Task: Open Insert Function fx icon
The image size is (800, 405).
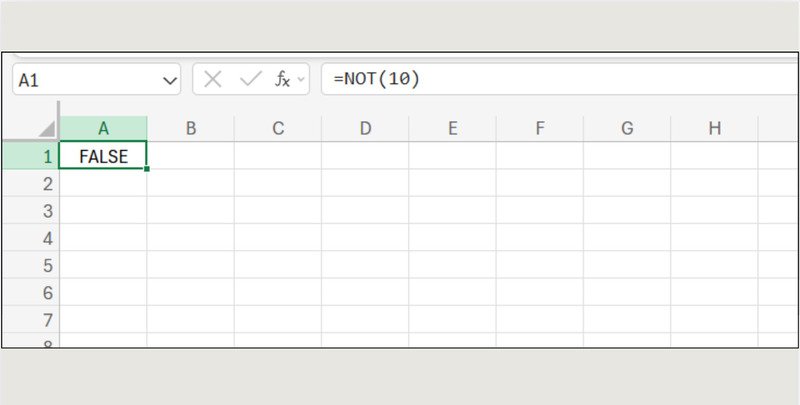Action: coord(283,80)
